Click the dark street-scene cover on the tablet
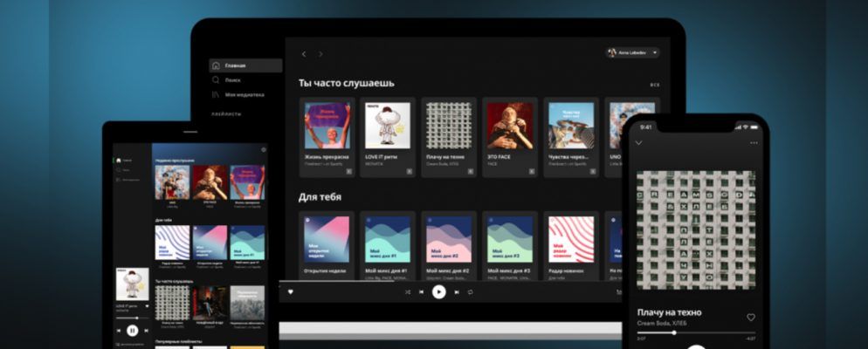 coord(210,303)
